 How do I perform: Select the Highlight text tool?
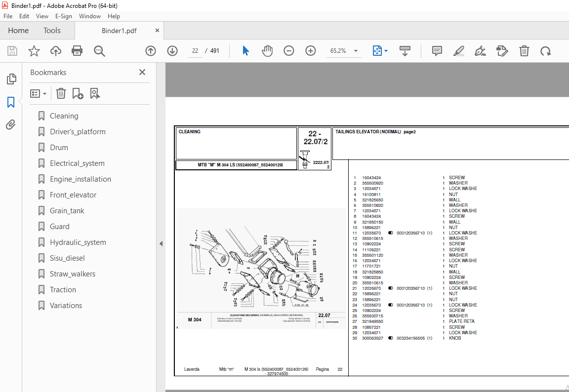459,51
